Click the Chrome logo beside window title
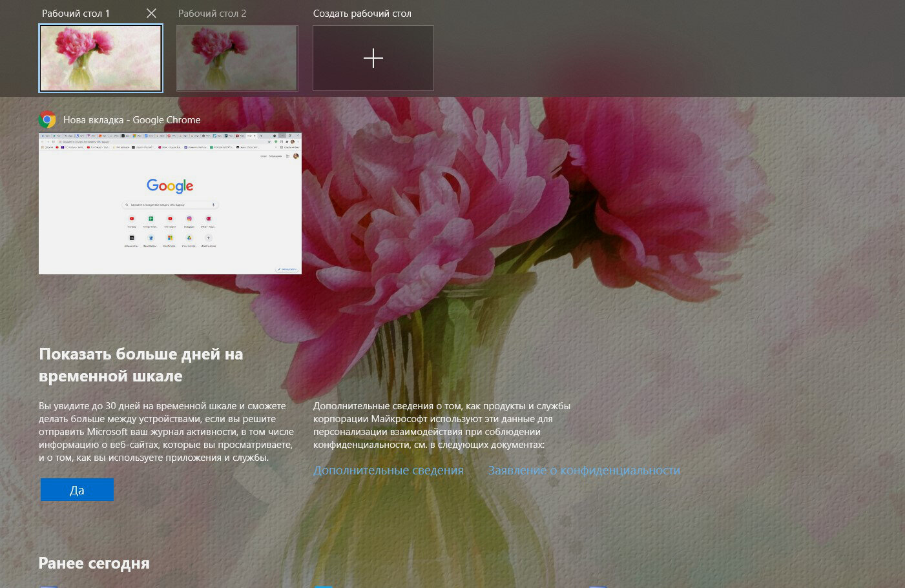This screenshot has height=588, width=905. coord(47,119)
